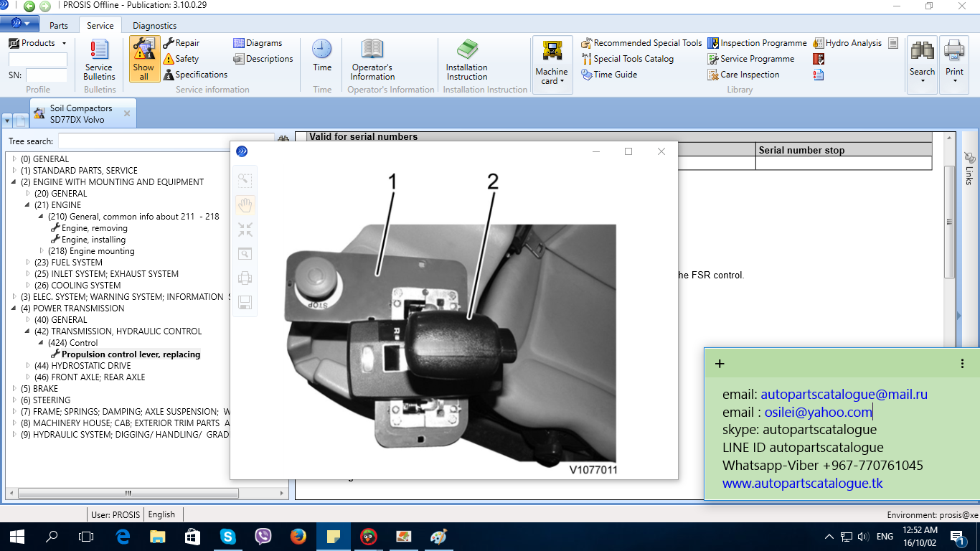Click the save disk icon in image viewer
This screenshot has width=980, height=551.
(245, 303)
